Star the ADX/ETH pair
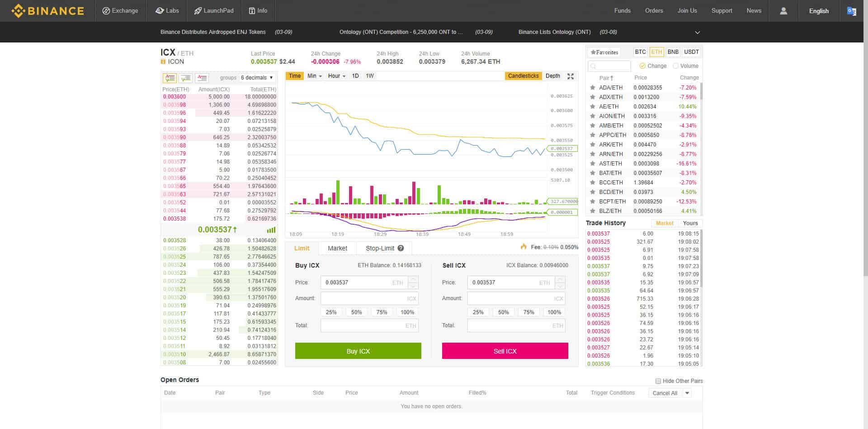 (592, 97)
